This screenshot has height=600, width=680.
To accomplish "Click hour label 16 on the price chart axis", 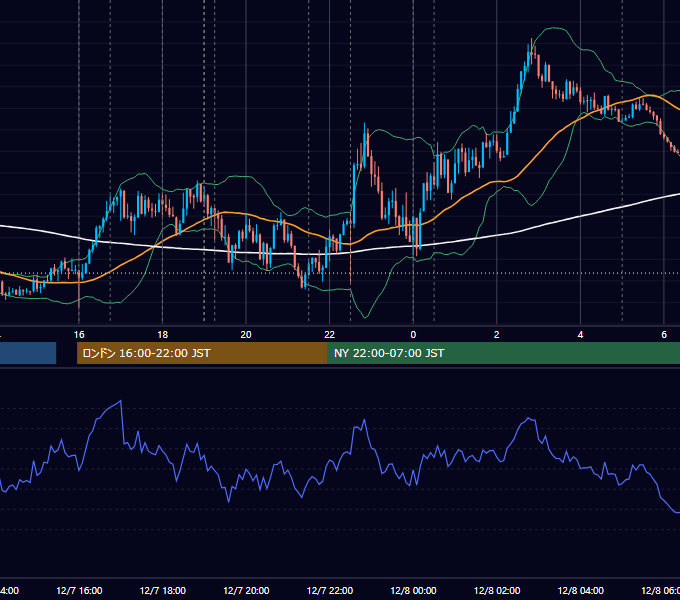I will pos(79,335).
